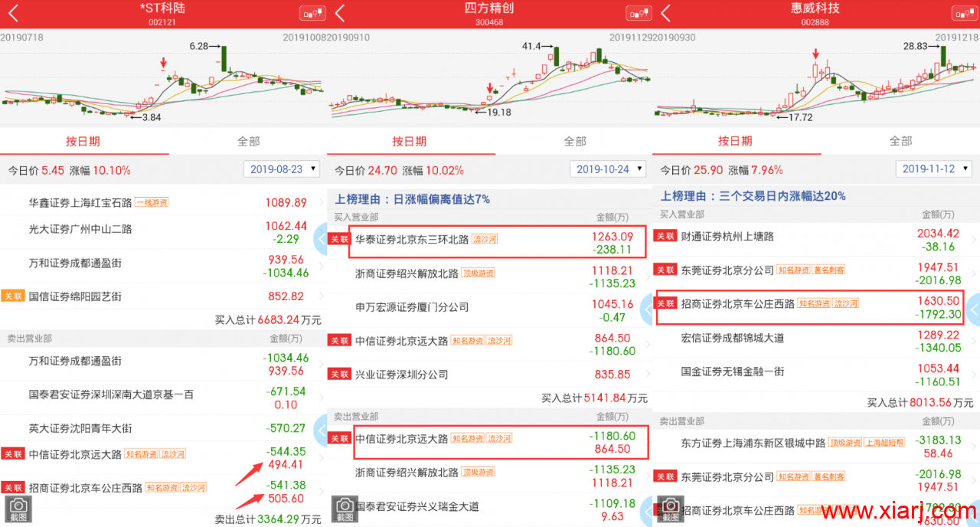Tap 顶级游资 tag on 浙商证券绍兴解放北路 buy row
Screen dimensions: 980x527
(x=478, y=273)
